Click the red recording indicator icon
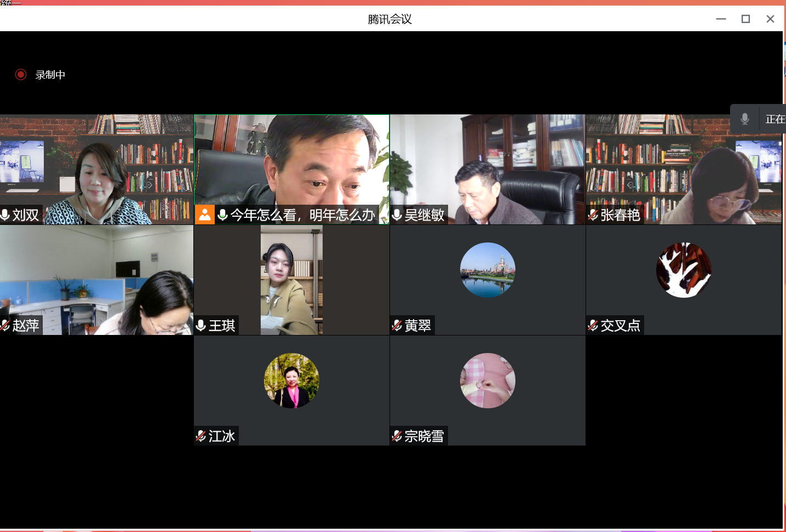Viewport: 786px width, 532px height. pyautogui.click(x=21, y=74)
